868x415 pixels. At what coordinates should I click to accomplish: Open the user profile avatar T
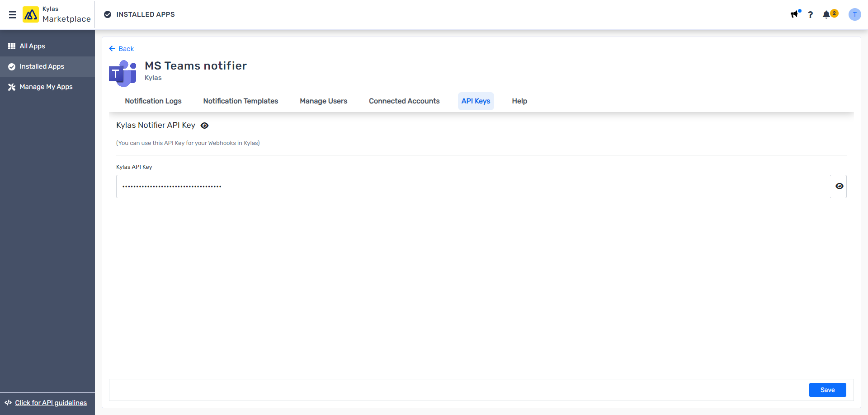854,14
